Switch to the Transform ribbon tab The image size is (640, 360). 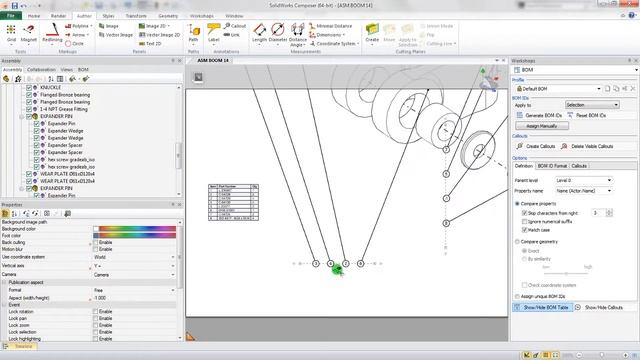point(136,16)
